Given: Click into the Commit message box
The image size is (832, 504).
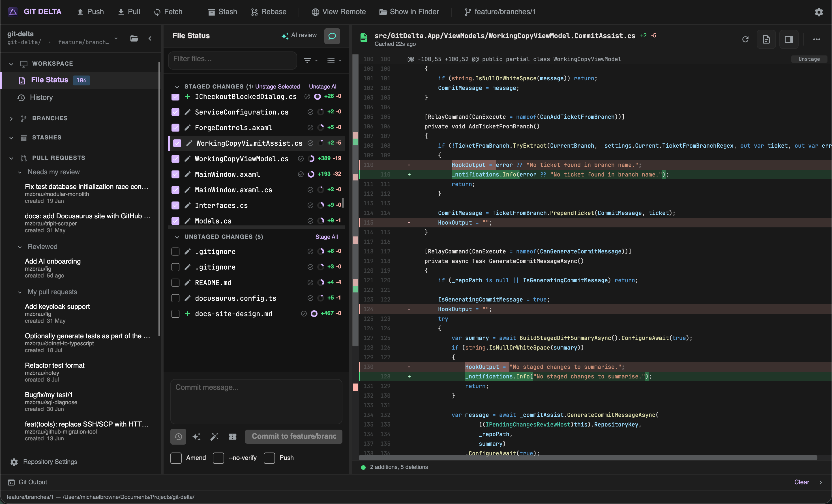Looking at the screenshot, I should [x=256, y=401].
